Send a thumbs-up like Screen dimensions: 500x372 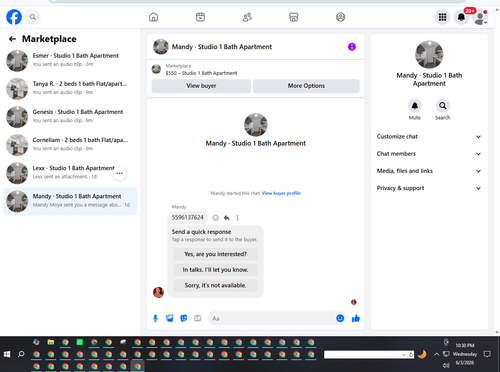tap(356, 318)
